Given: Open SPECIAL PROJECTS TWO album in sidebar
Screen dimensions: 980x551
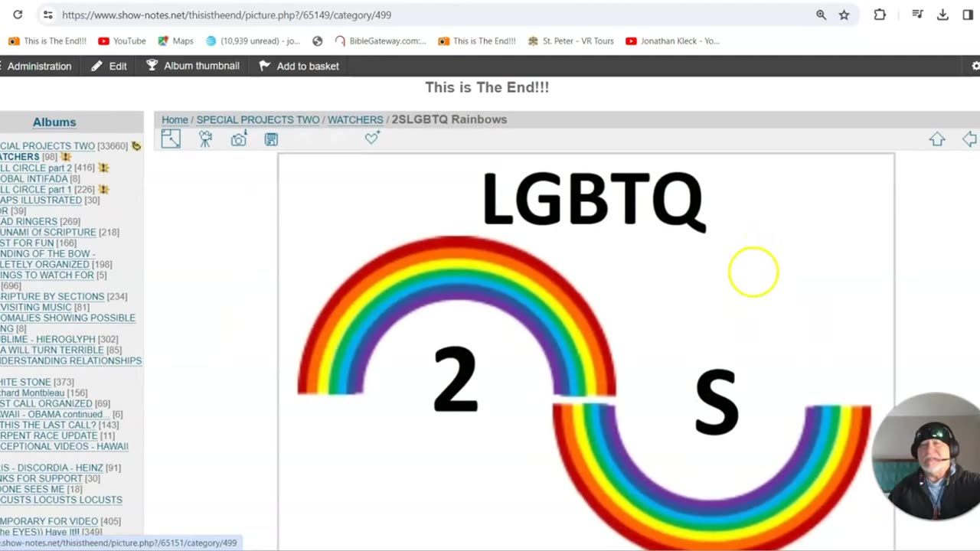Looking at the screenshot, I should point(47,146).
